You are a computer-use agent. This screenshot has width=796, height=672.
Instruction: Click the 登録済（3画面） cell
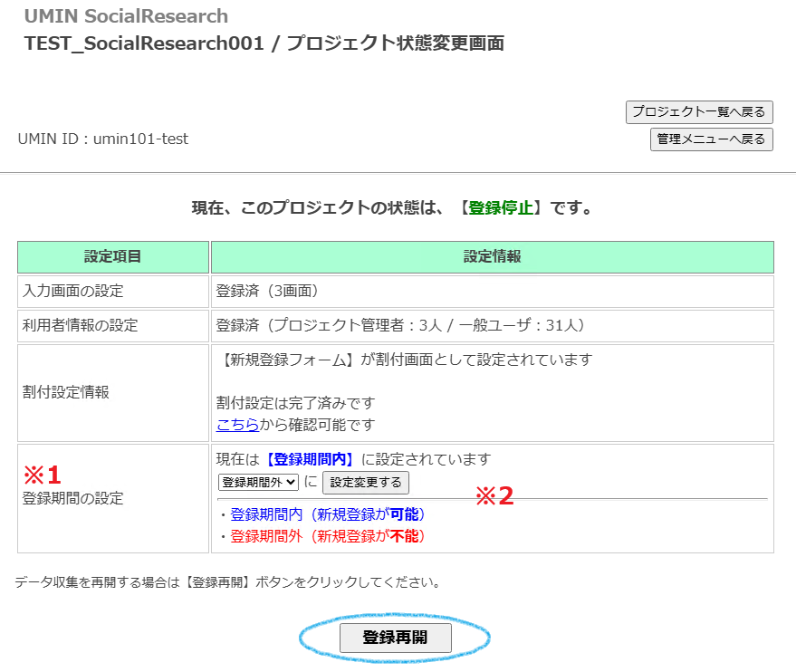pyautogui.click(x=267, y=292)
